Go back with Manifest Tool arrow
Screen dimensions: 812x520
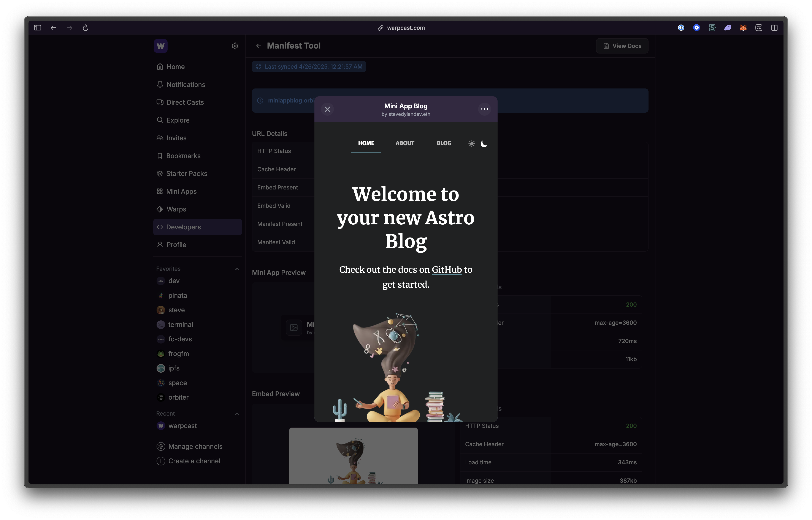pyautogui.click(x=259, y=46)
